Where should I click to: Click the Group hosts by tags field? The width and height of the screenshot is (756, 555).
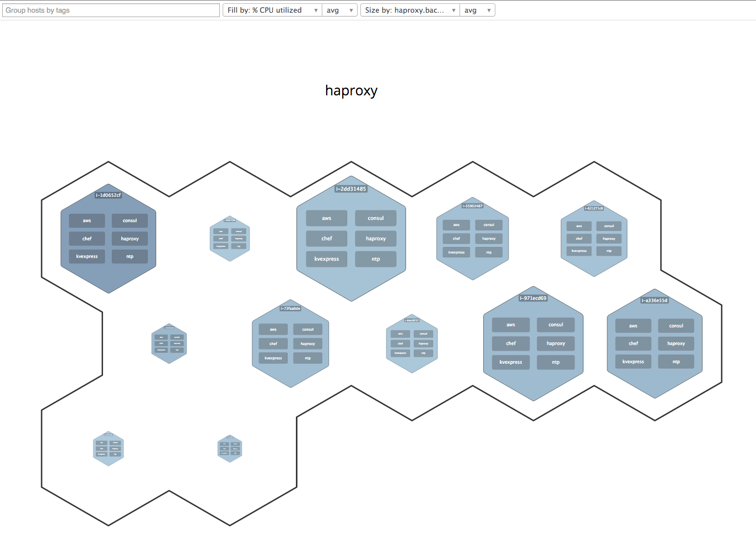click(x=111, y=10)
